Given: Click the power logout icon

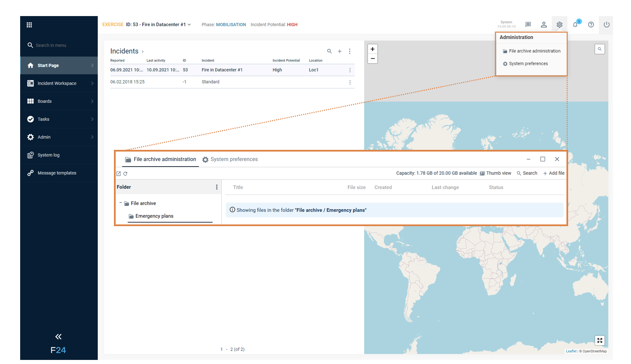Looking at the screenshot, I should (607, 24).
